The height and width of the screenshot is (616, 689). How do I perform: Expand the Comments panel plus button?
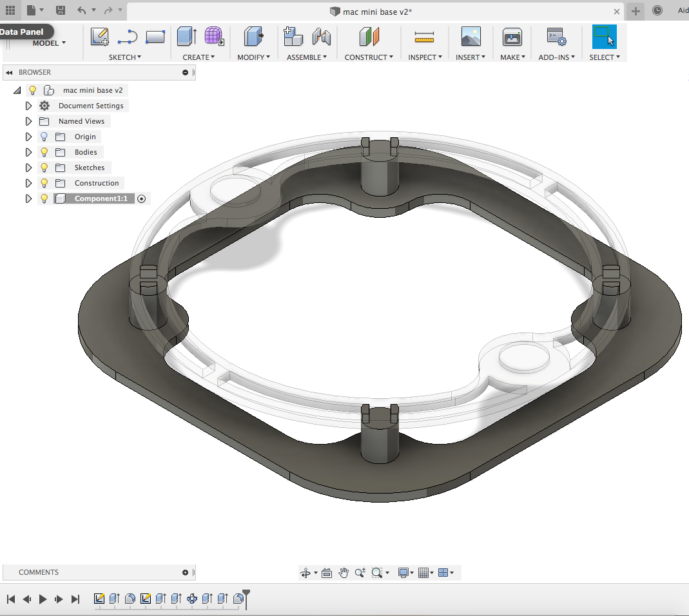[186, 572]
